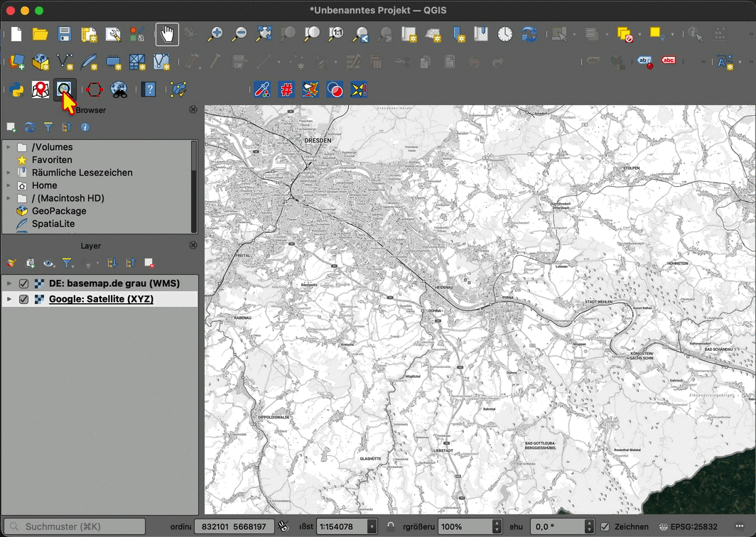Open the map scale dropdown
This screenshot has height=537, width=756.
[x=372, y=526]
